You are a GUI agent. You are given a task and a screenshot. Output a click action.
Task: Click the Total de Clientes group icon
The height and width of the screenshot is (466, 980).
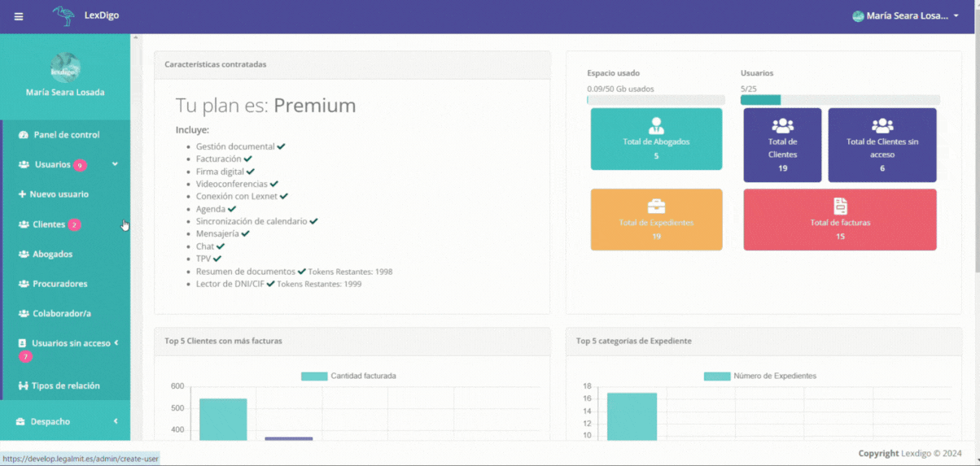click(x=782, y=126)
